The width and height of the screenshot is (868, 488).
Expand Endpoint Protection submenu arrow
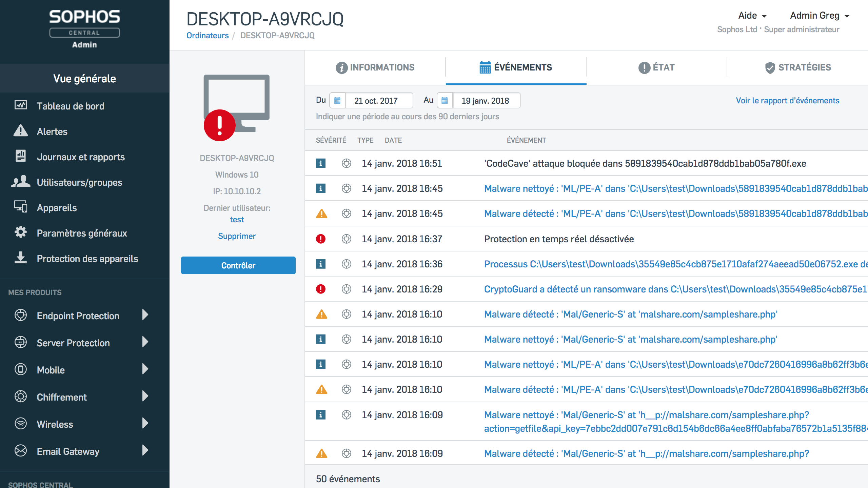click(x=145, y=315)
